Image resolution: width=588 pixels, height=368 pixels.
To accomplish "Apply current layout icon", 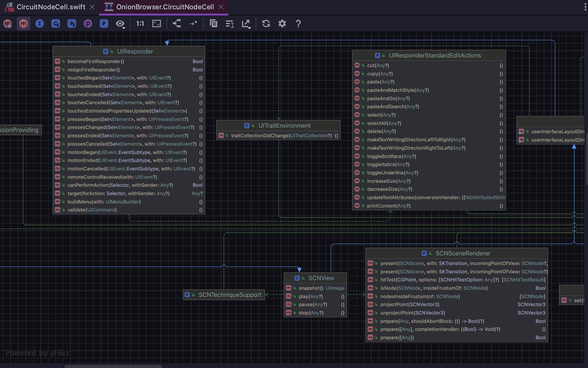I will coord(177,24).
